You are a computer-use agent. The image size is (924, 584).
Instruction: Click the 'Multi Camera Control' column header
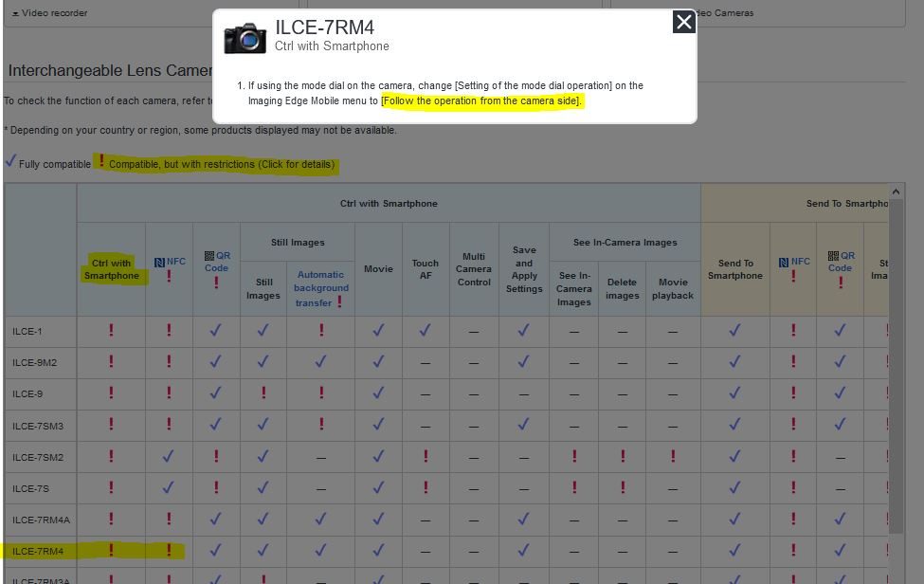pos(474,269)
